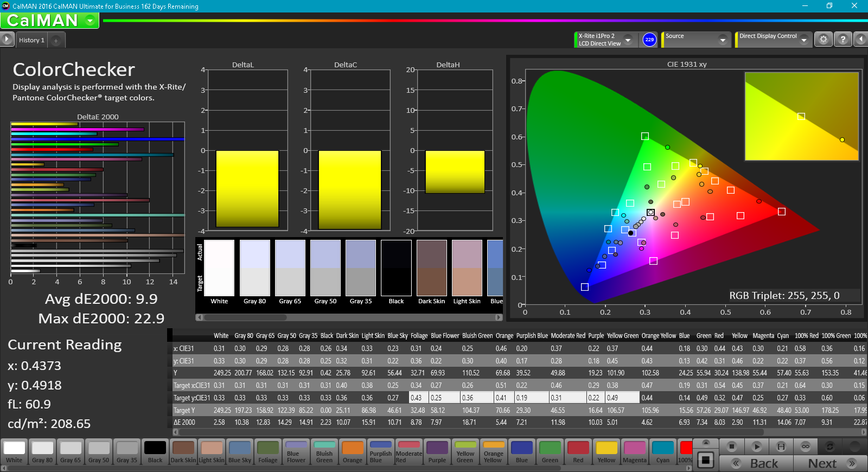868x472 pixels.
Task: Pick the Orange patch button
Action: click(x=353, y=452)
